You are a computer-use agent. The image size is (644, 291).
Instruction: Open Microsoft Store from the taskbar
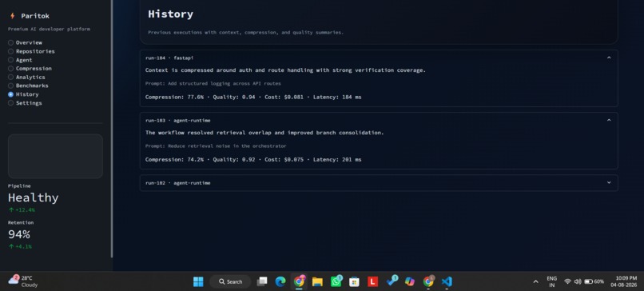pyautogui.click(x=354, y=281)
